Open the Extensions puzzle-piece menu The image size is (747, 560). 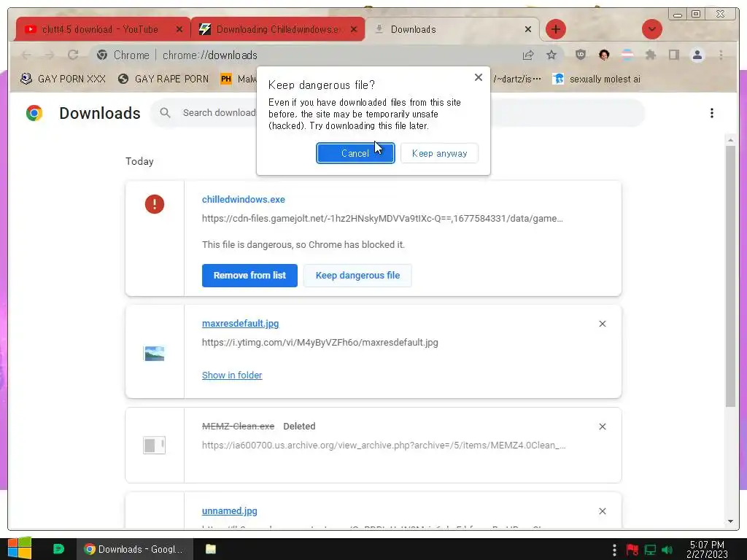[651, 55]
